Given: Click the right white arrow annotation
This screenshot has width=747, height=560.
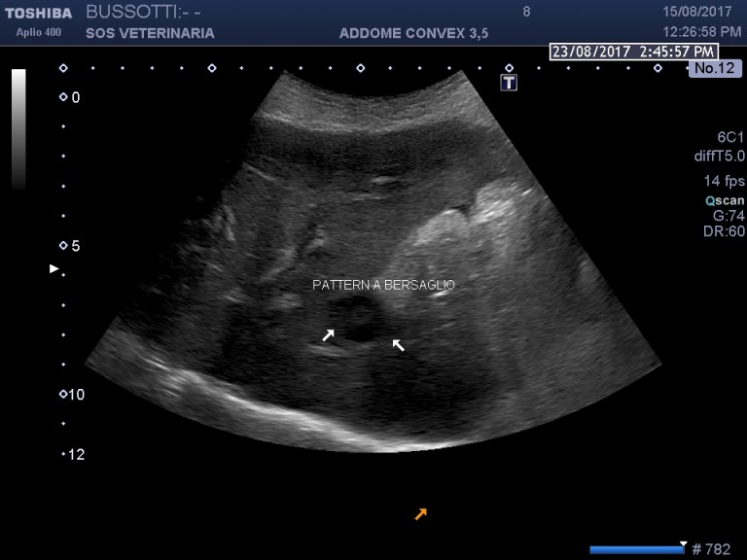Looking at the screenshot, I should tap(398, 344).
